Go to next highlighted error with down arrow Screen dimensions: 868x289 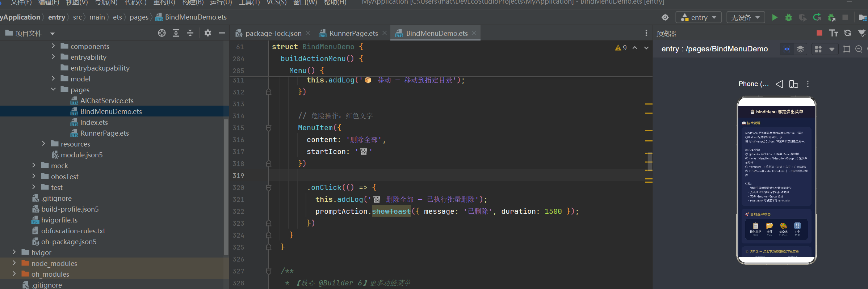tap(646, 48)
